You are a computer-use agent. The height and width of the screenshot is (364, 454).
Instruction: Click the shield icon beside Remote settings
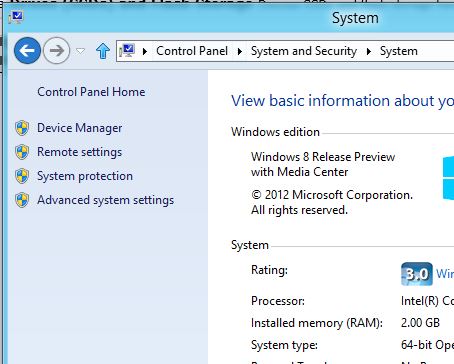tap(22, 152)
